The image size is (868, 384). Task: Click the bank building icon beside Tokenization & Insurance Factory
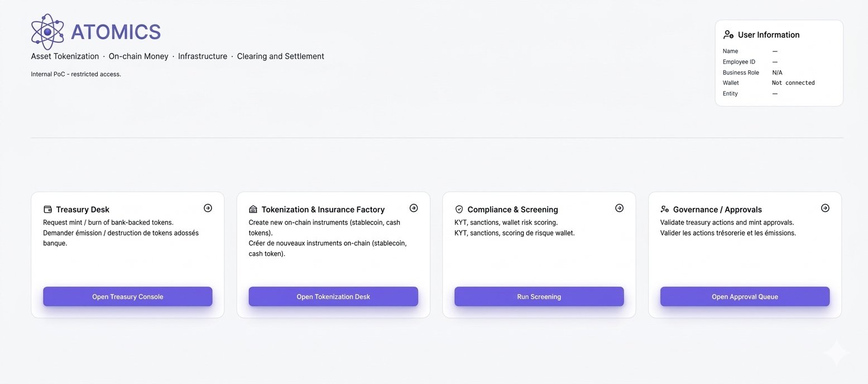click(x=253, y=210)
